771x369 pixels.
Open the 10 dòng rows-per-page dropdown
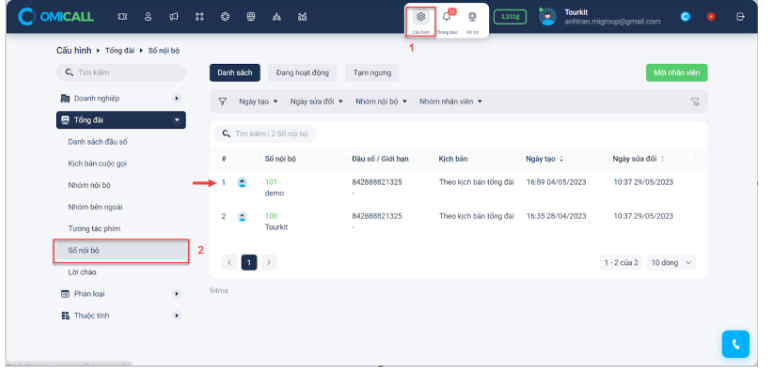click(671, 263)
